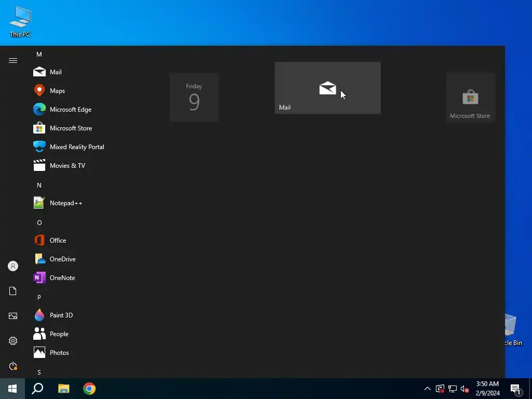532x399 pixels.
Task: Expand the Start menu hamburger button
Action: tap(13, 60)
